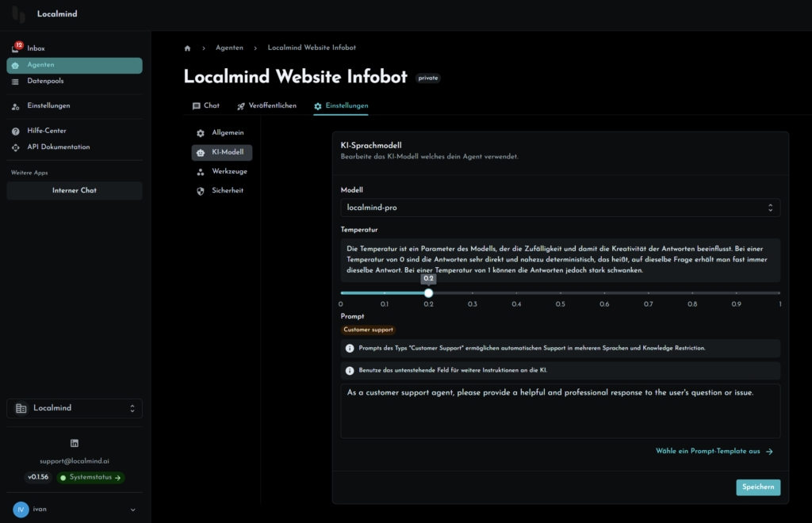Select Agenten in the sidebar
This screenshot has height=523, width=812.
coord(75,65)
